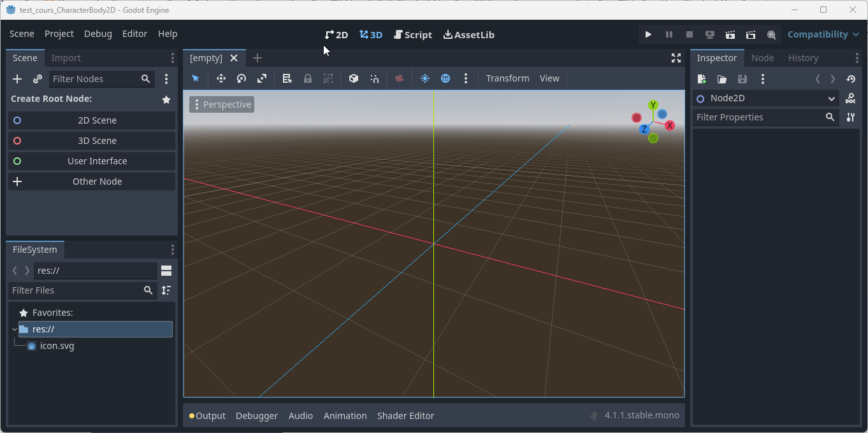Image resolution: width=868 pixels, height=433 pixels.
Task: Create a 2D Scene root node
Action: pyautogui.click(x=92, y=120)
